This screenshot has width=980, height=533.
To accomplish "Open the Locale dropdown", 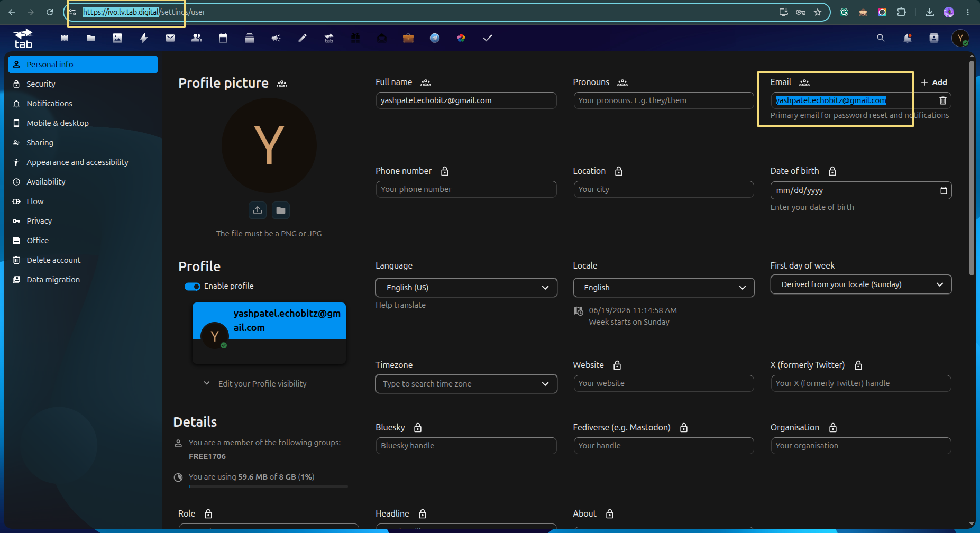I will click(x=664, y=288).
